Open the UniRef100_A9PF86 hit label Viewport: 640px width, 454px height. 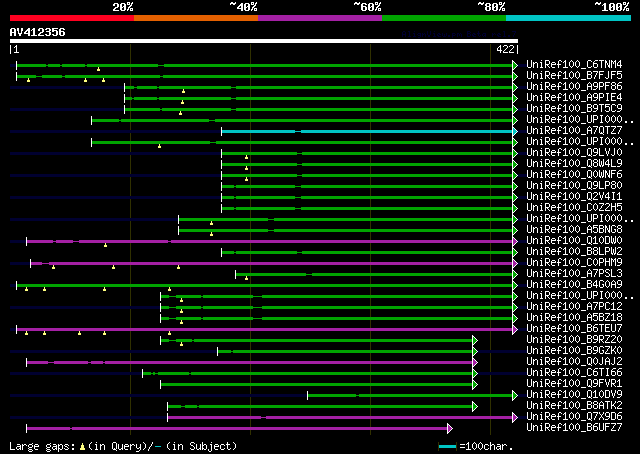click(574, 87)
